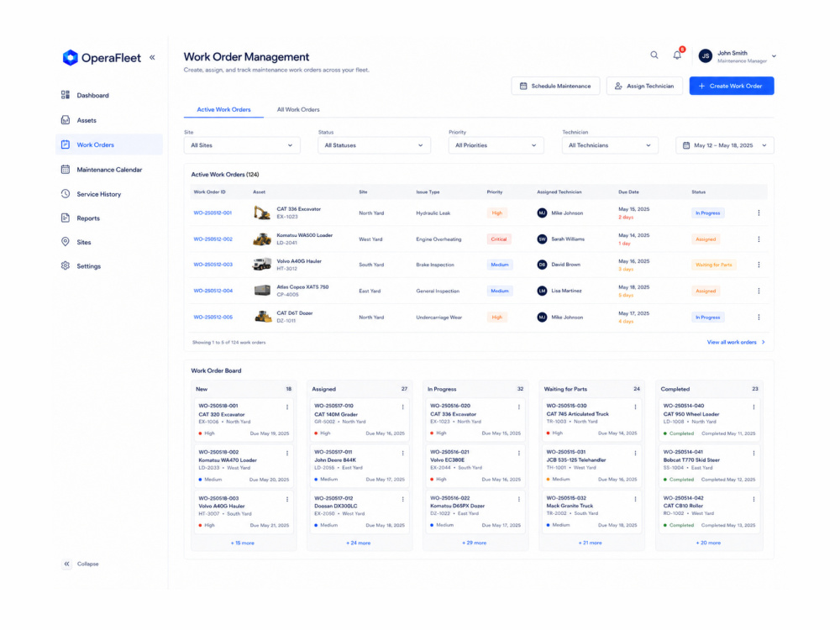840x630 pixels.
Task: Click the Maintenance Calendar sidebar icon
Action: (x=66, y=170)
